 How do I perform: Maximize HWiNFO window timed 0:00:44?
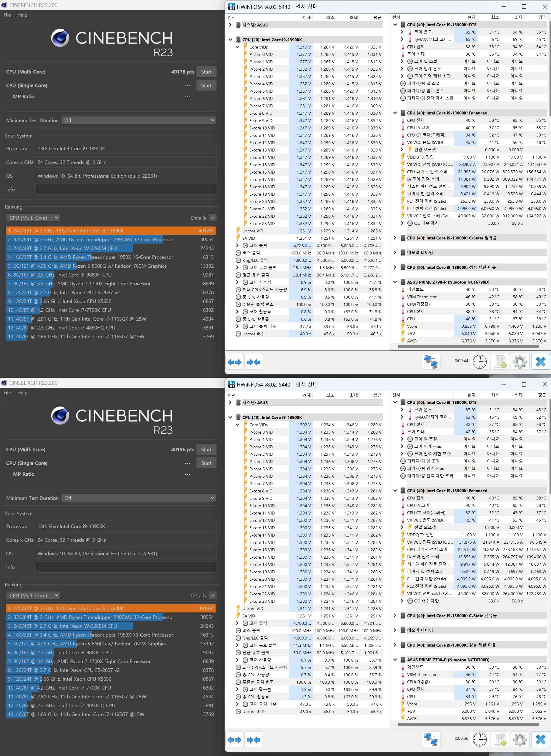524,7
